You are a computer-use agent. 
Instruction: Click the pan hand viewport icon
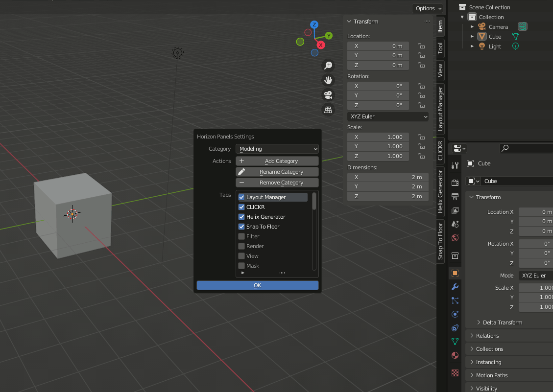coord(328,80)
